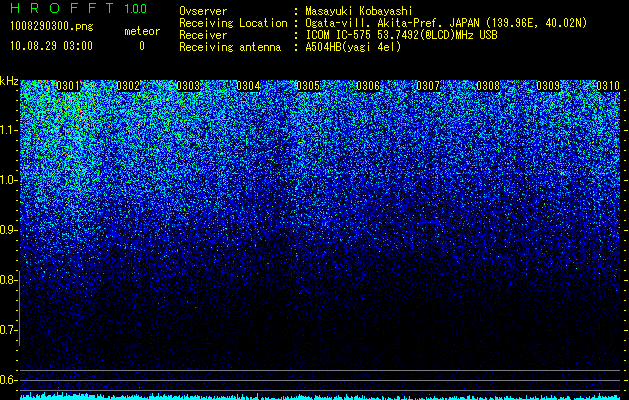The image size is (629, 400).
Task: Click the Receiving Location label
Action: pyautogui.click(x=233, y=23)
